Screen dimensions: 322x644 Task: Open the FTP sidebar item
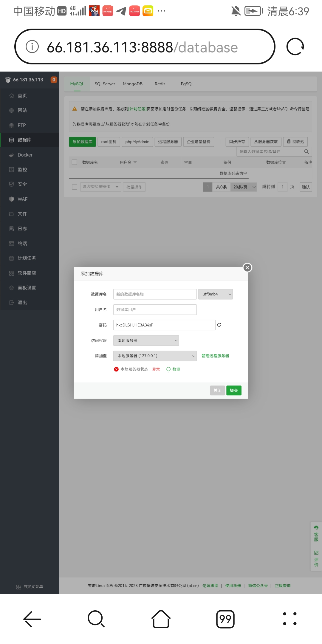pyautogui.click(x=30, y=125)
